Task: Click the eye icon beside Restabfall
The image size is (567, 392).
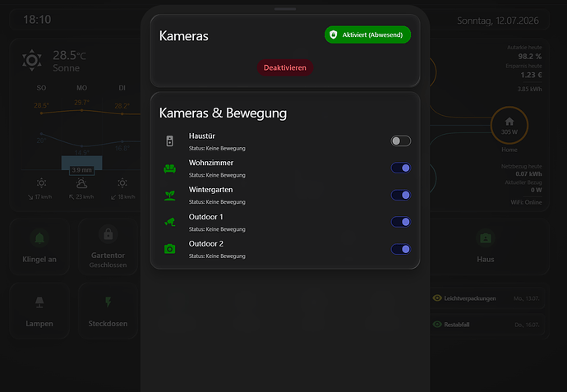Action: (x=437, y=325)
